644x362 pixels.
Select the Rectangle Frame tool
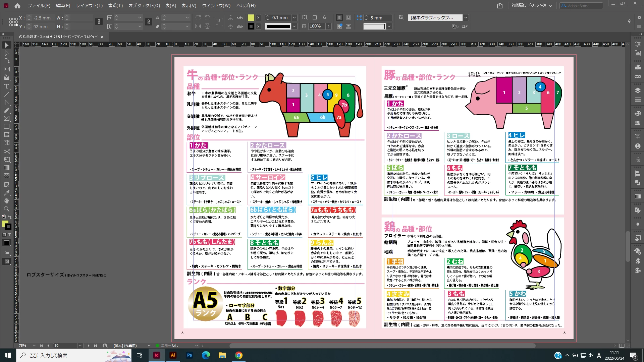[7, 119]
